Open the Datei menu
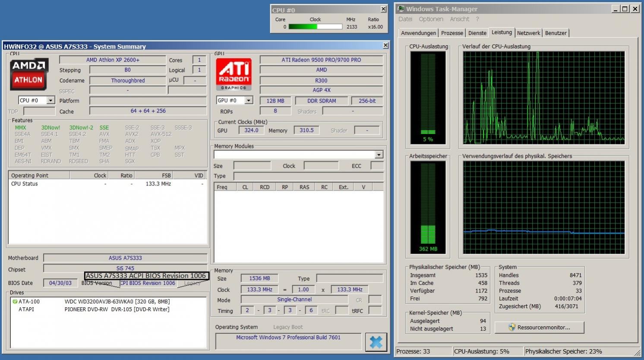The width and height of the screenshot is (644, 360). (x=405, y=19)
